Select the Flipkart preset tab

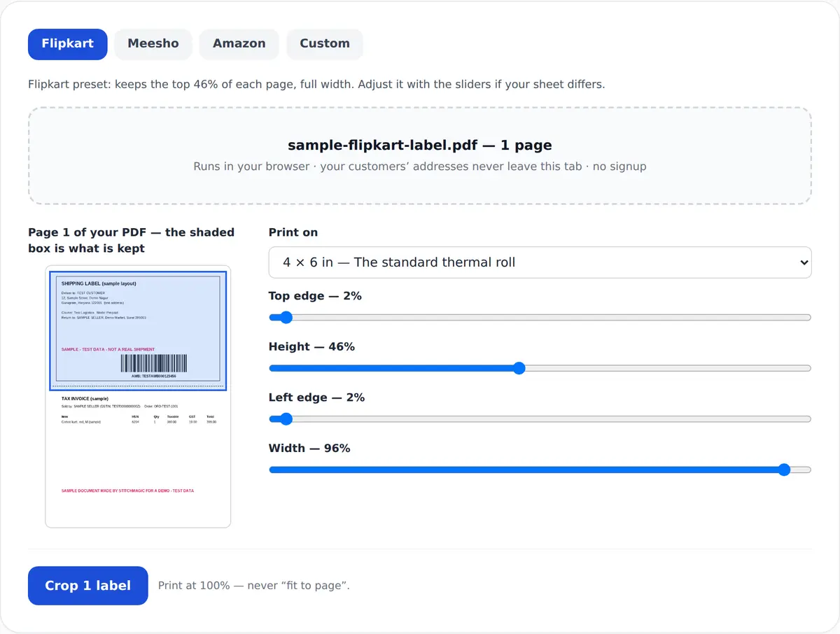[x=67, y=44]
